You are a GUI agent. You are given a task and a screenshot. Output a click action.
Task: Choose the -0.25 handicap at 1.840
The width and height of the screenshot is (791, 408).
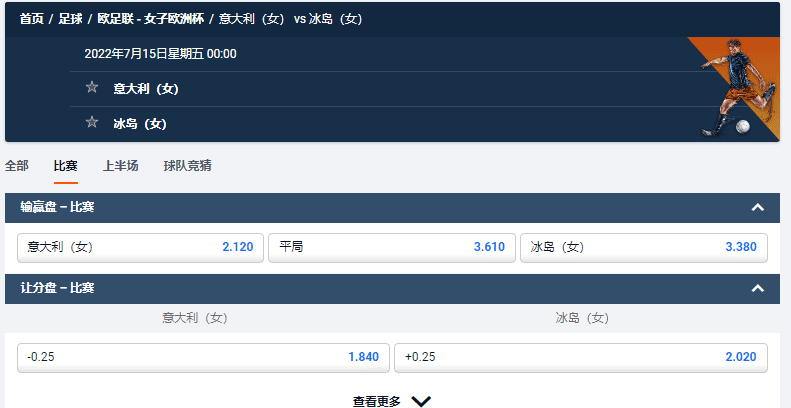pyautogui.click(x=203, y=358)
